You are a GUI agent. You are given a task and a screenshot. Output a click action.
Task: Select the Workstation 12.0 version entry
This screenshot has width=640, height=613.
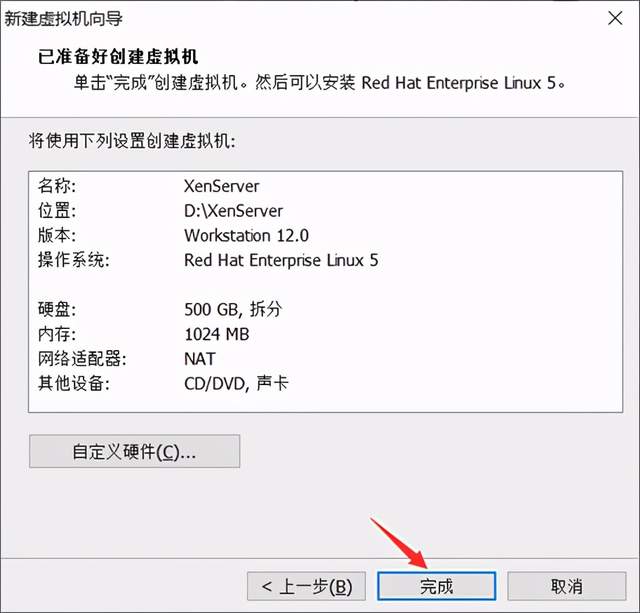(246, 235)
